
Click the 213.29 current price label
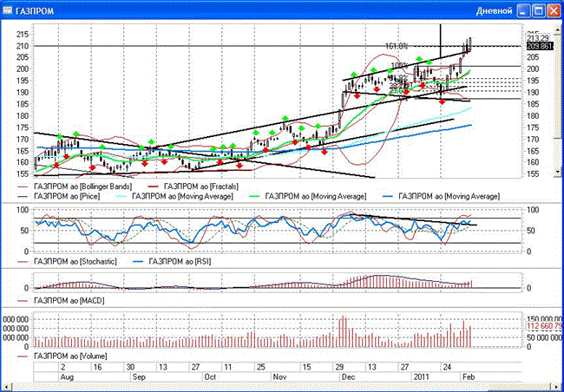(x=538, y=38)
